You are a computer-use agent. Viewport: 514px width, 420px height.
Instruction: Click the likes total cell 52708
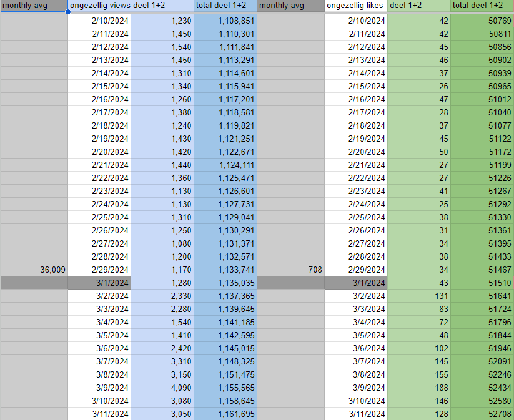coord(482,414)
